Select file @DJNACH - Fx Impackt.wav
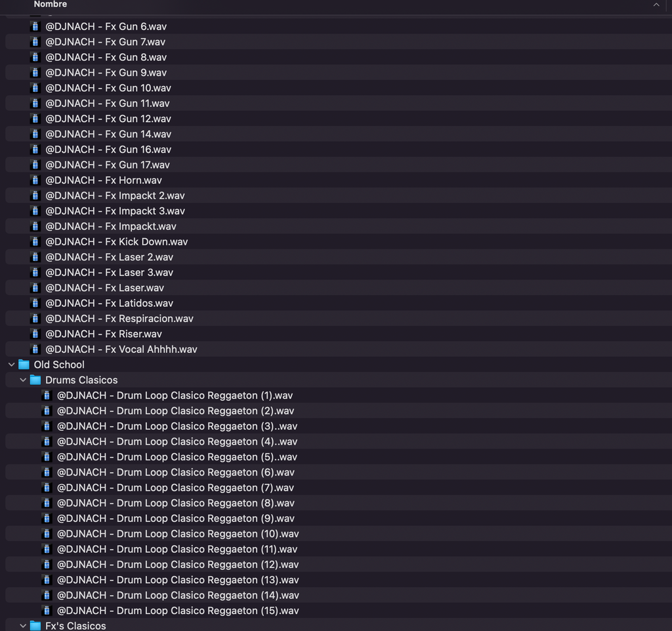 (111, 226)
